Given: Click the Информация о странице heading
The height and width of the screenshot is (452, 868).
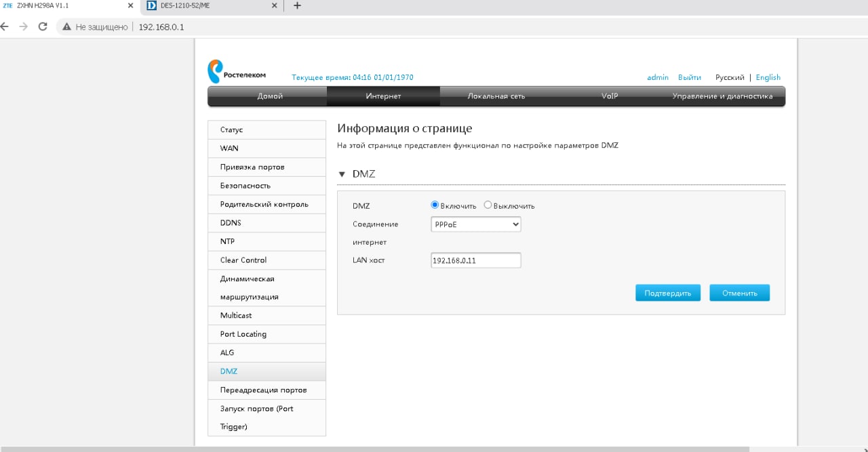Looking at the screenshot, I should 404,128.
